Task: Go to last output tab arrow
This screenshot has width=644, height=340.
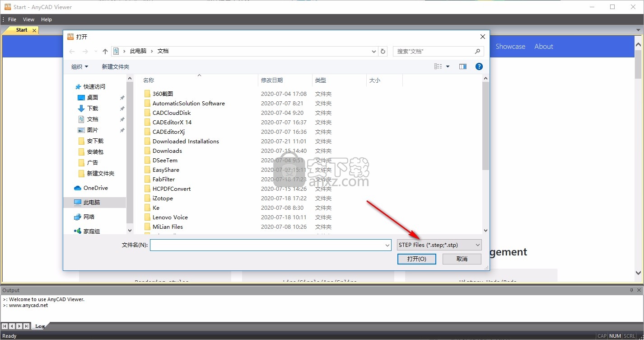Action: point(27,326)
